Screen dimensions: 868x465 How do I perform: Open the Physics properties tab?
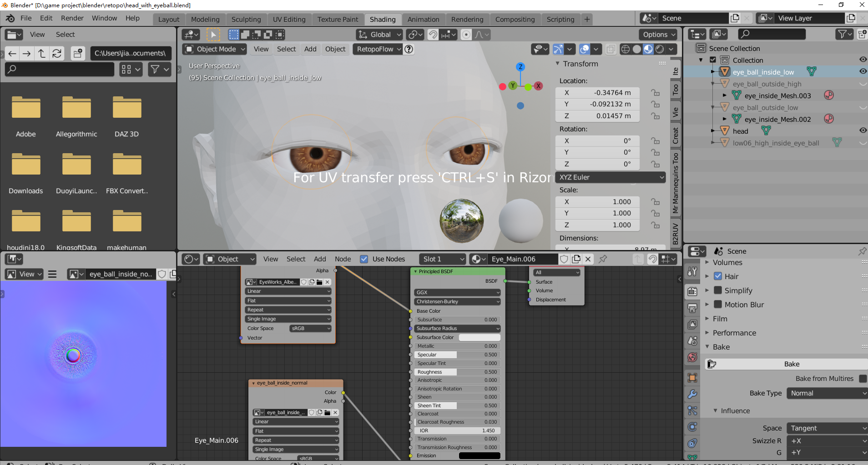pos(692,426)
